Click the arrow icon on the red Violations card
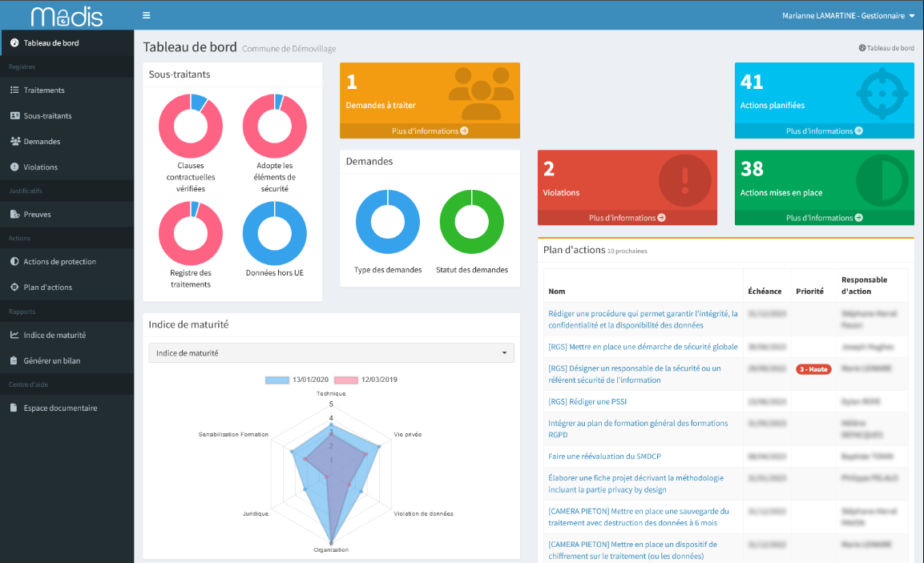 click(661, 218)
